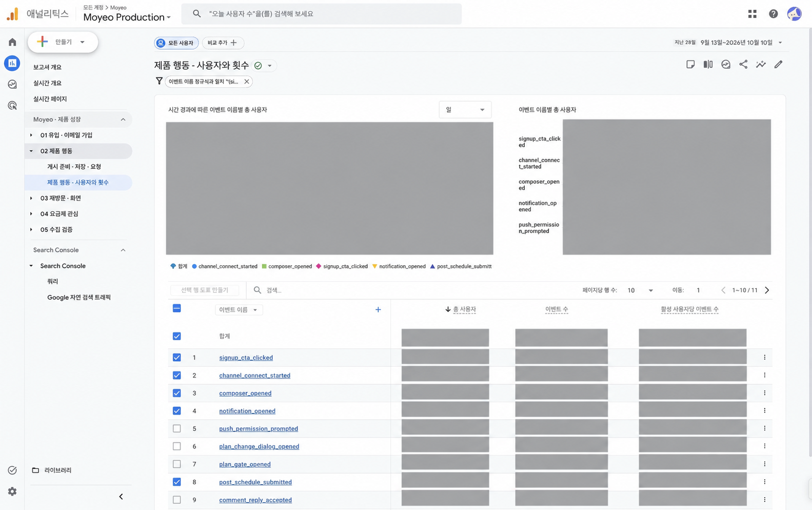Open the chart time granularity dropdown

[465, 110]
